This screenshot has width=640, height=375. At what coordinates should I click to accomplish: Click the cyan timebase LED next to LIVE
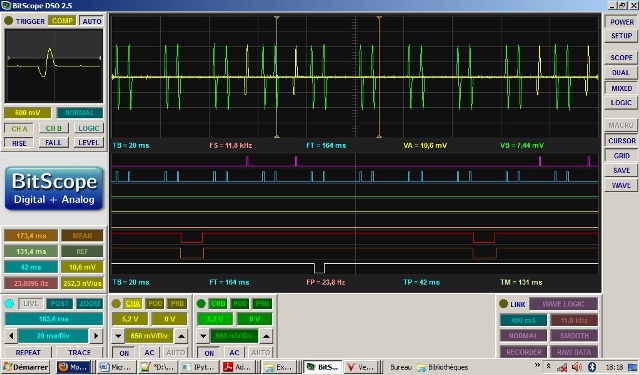point(9,304)
